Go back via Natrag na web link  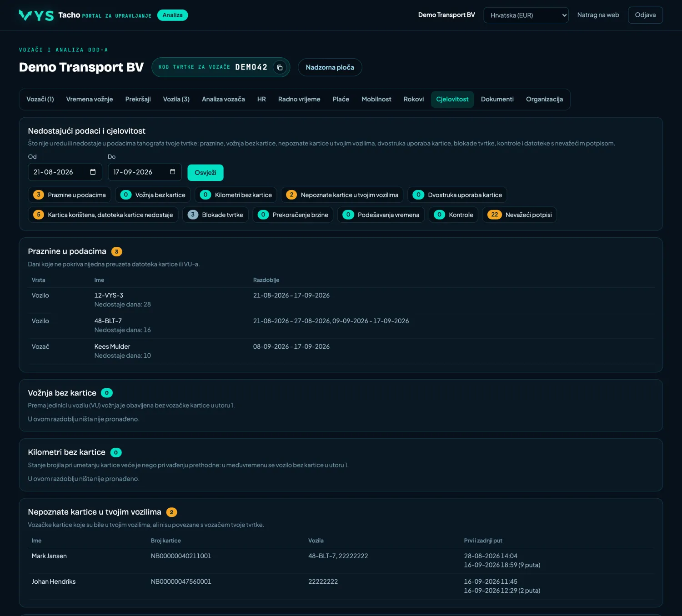[598, 15]
